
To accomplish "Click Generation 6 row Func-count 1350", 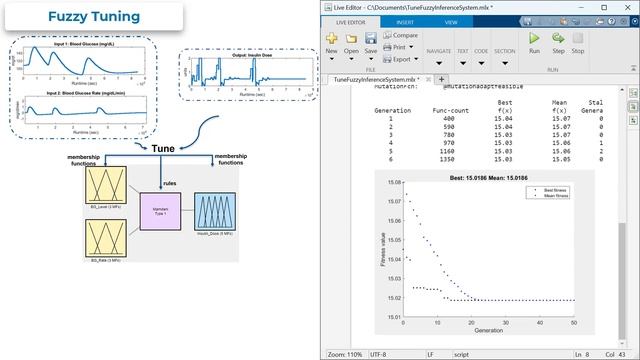I will tap(447, 159).
